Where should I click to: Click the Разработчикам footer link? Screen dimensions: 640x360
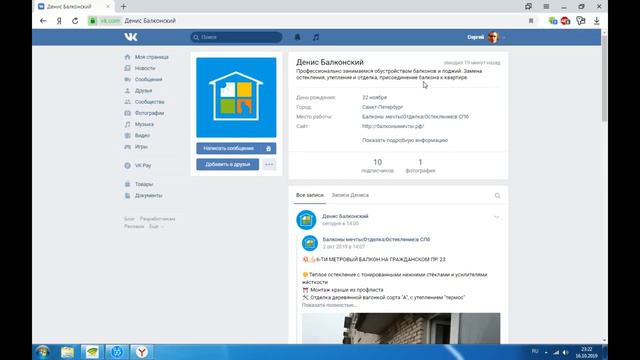pyautogui.click(x=158, y=219)
